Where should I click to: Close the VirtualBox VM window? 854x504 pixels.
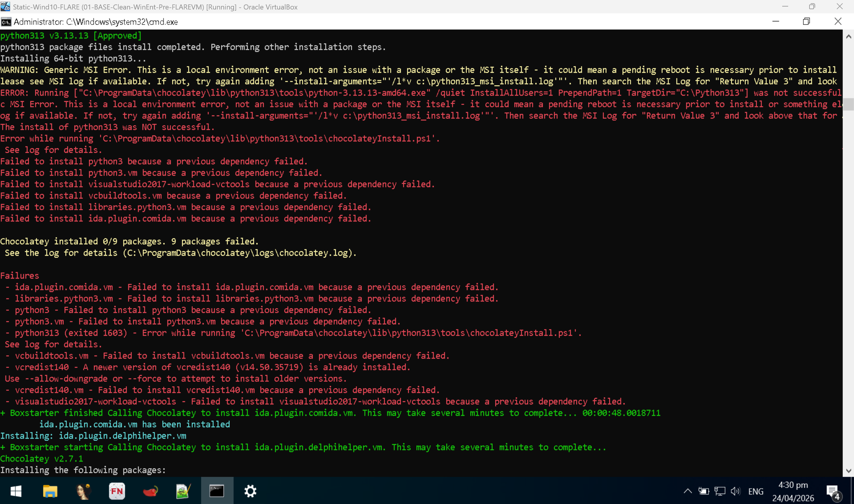tap(840, 7)
